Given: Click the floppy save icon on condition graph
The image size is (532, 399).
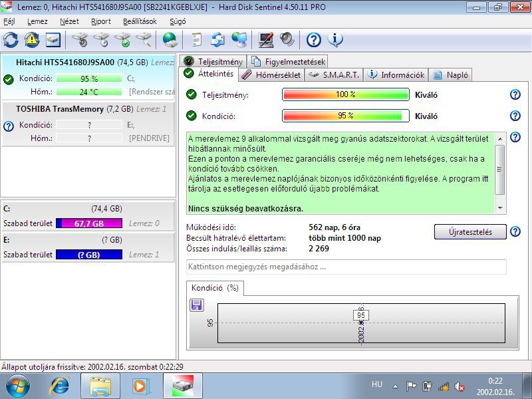Looking at the screenshot, I should click(x=197, y=305).
